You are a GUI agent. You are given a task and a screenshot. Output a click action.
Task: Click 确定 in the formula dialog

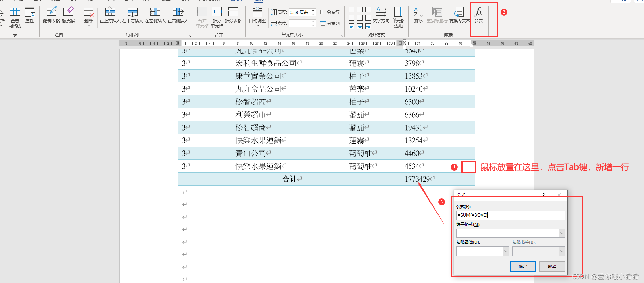(x=522, y=266)
